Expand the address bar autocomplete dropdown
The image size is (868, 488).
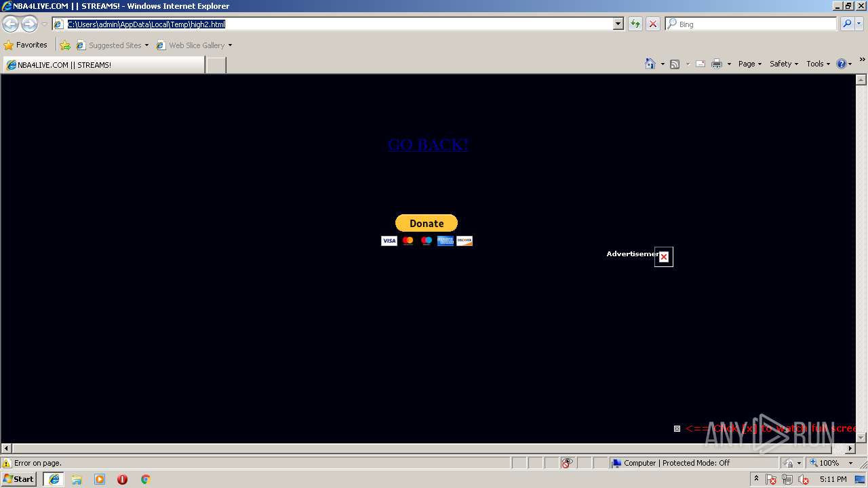point(618,24)
